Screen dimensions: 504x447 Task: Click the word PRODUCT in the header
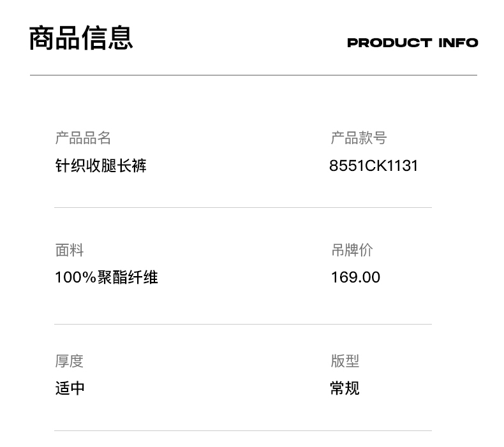click(x=389, y=43)
